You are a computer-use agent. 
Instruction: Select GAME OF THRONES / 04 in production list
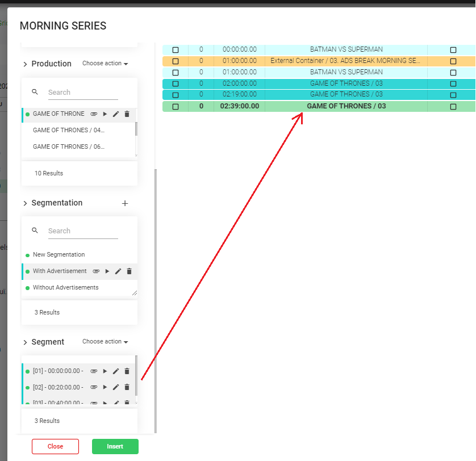coord(68,131)
